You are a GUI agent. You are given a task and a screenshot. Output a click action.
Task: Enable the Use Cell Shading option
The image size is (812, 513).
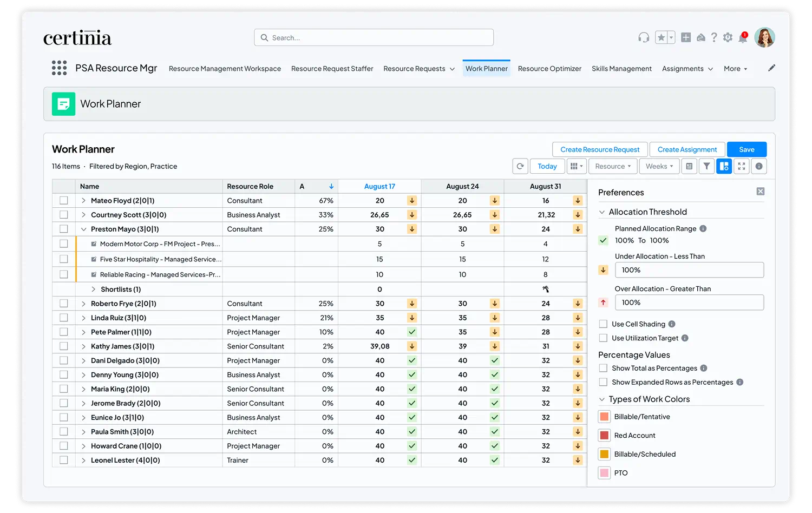click(603, 324)
